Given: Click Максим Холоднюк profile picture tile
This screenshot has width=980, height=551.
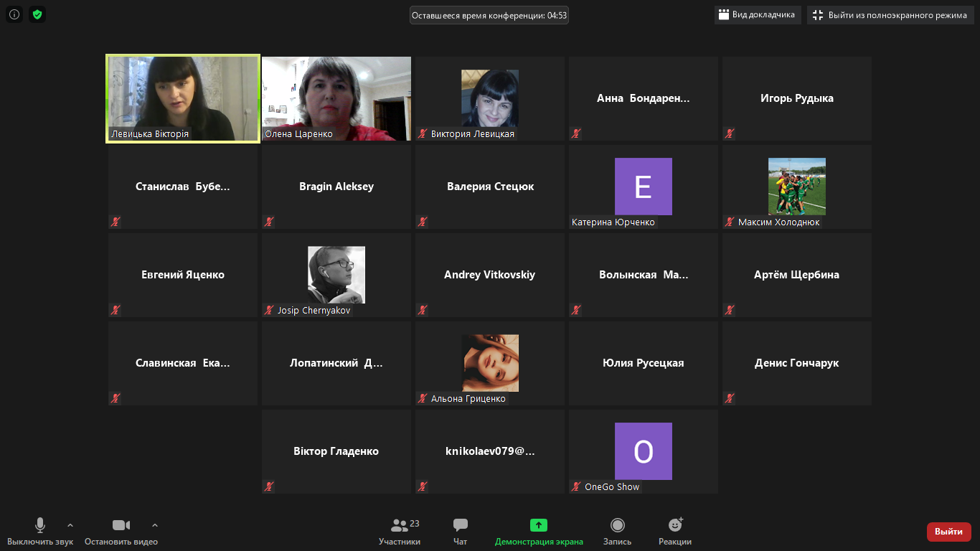Looking at the screenshot, I should [796, 187].
